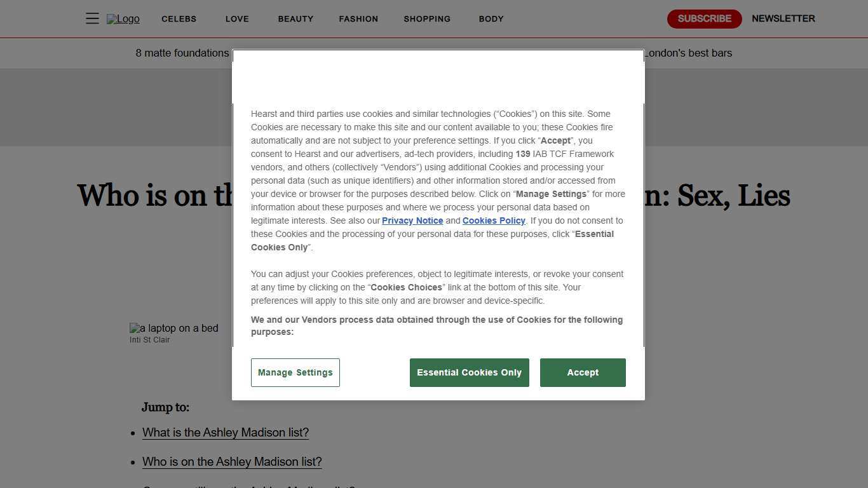Open the broken image placeholder for laptop photo
Screen dimensions: 868x488
(173, 328)
